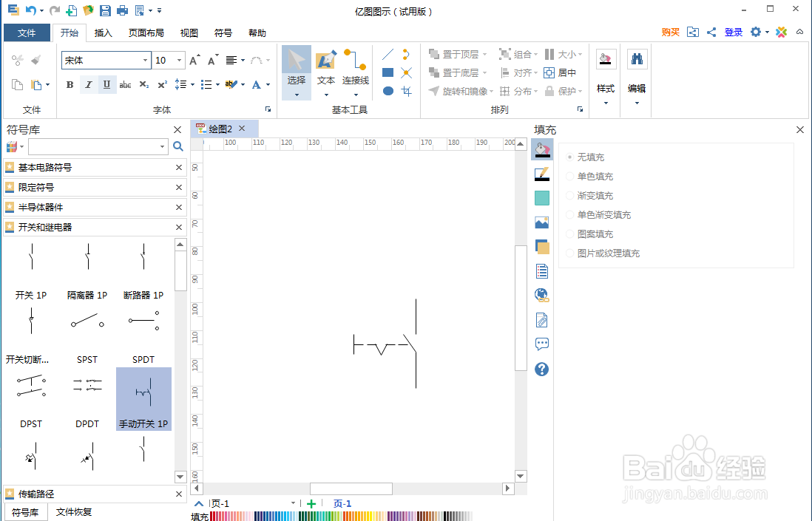Screen dimensions: 812x521
Task: Click the share icon in top right
Action: point(711,32)
